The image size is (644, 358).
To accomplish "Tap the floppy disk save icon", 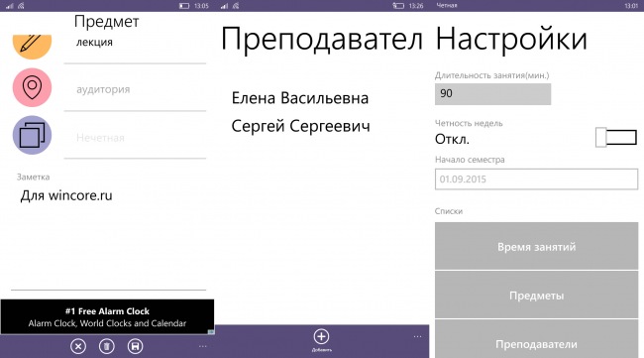I will [x=135, y=346].
